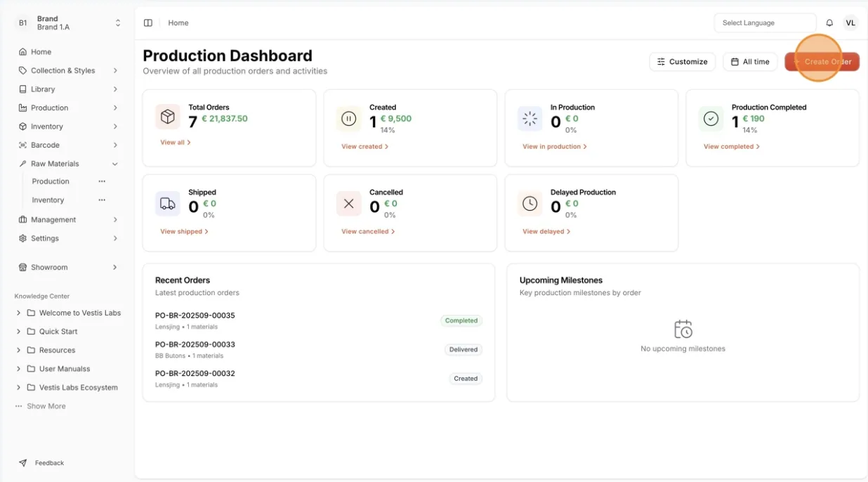Click the Knowledge Center heading
Screen dimensions: 868x482
[x=42, y=297]
